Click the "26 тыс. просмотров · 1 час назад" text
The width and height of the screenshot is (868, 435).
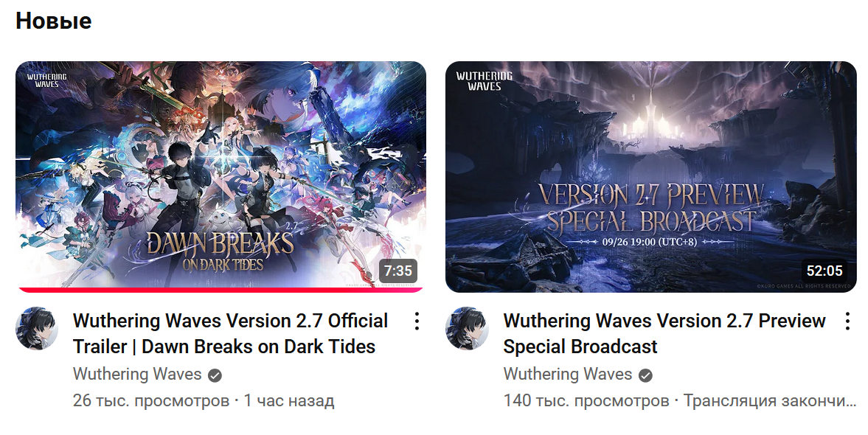(204, 400)
